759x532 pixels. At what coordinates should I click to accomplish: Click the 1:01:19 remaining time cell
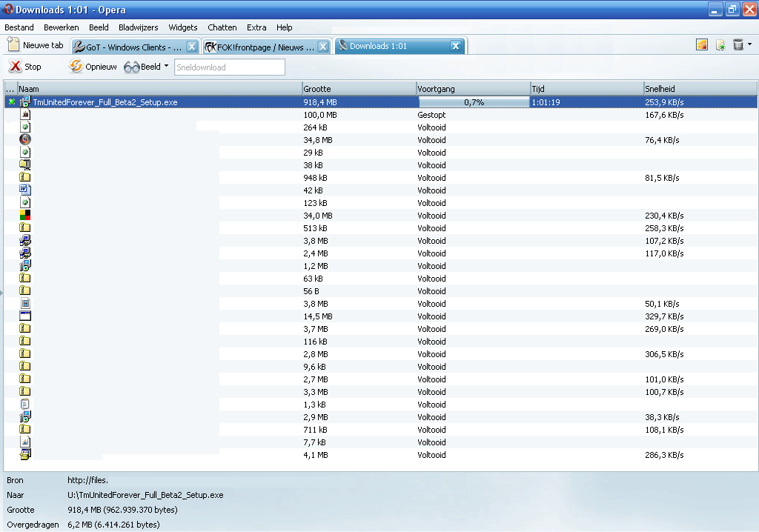(x=546, y=103)
